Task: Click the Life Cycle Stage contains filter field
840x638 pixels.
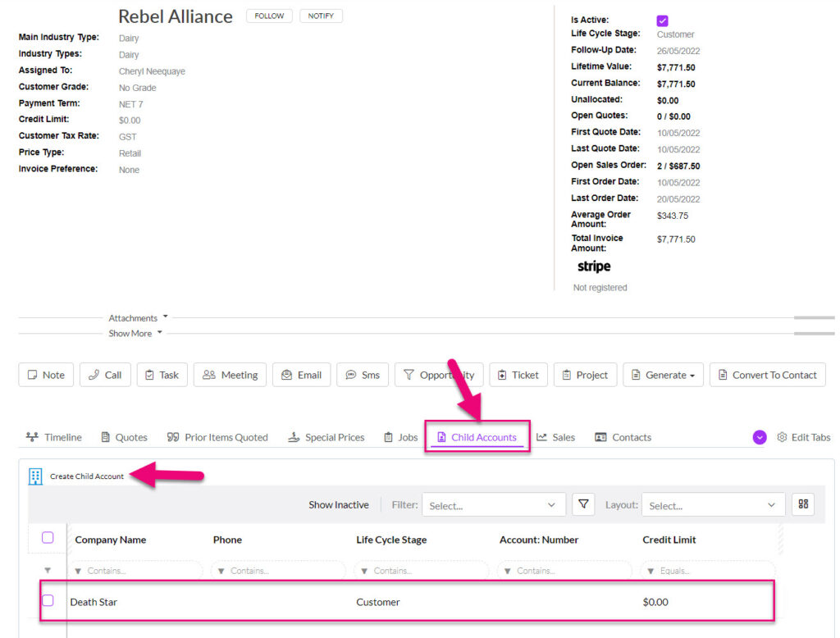Action: click(421, 571)
